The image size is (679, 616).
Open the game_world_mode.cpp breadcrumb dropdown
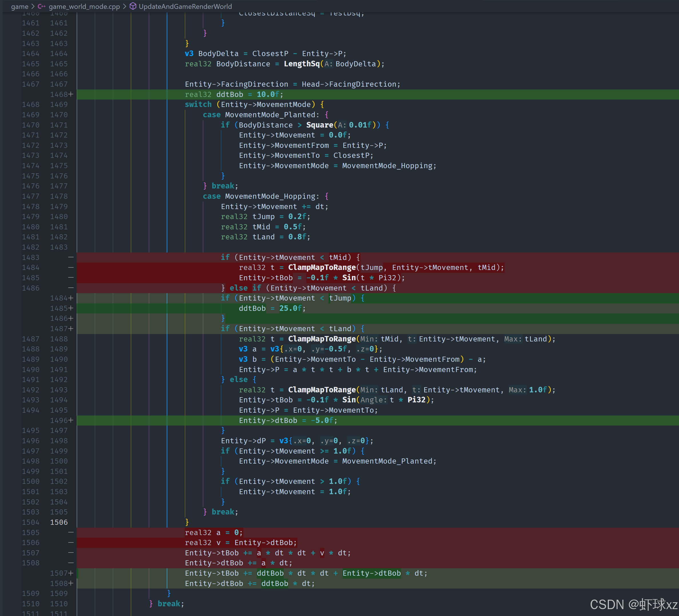pyautogui.click(x=84, y=6)
